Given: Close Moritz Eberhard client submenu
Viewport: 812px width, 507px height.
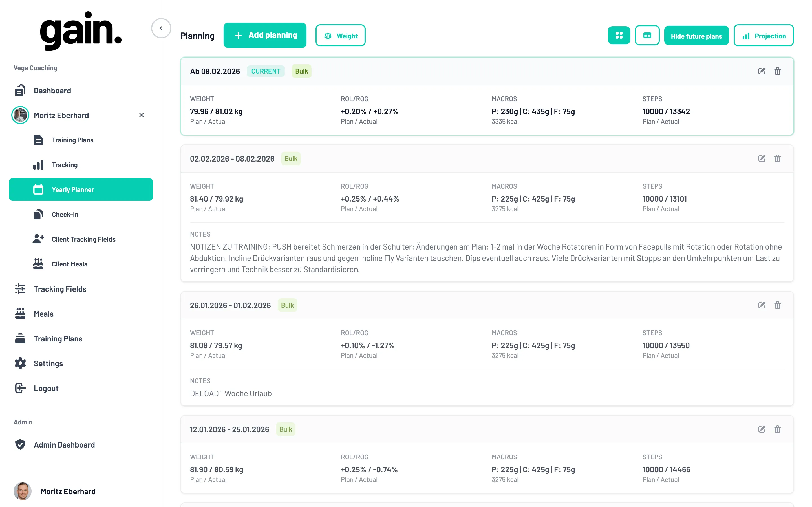Looking at the screenshot, I should 142,115.
